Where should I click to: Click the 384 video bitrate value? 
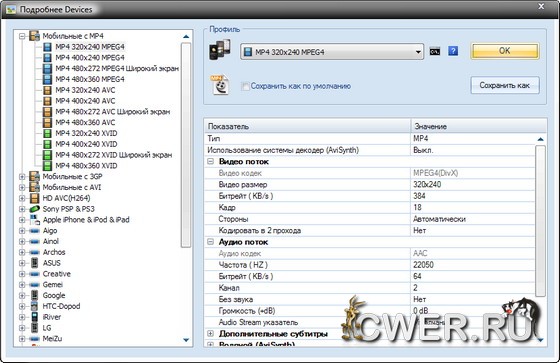point(419,196)
